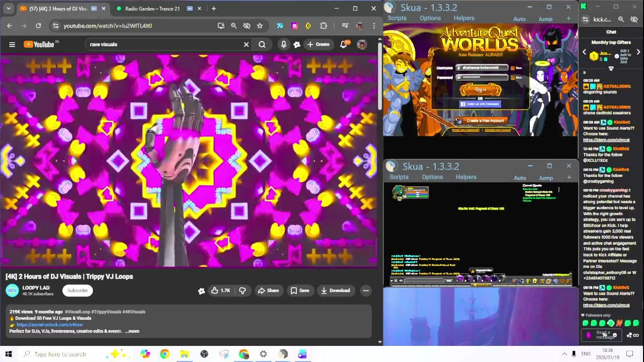Click the YouTube address bar URL

point(108,26)
